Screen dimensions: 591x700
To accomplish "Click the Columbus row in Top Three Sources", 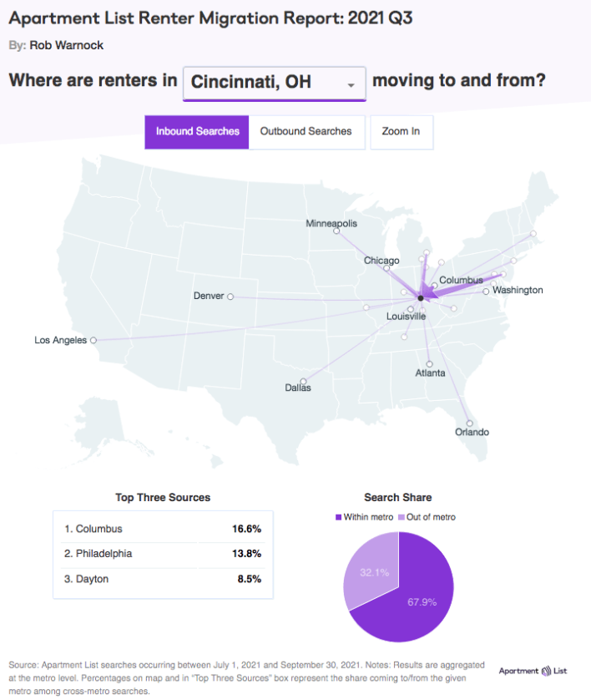I will [x=163, y=529].
